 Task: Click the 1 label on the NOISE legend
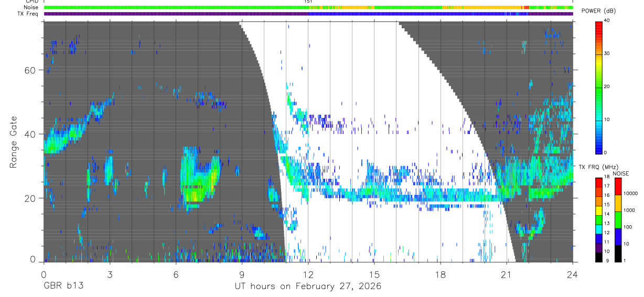click(x=624, y=261)
